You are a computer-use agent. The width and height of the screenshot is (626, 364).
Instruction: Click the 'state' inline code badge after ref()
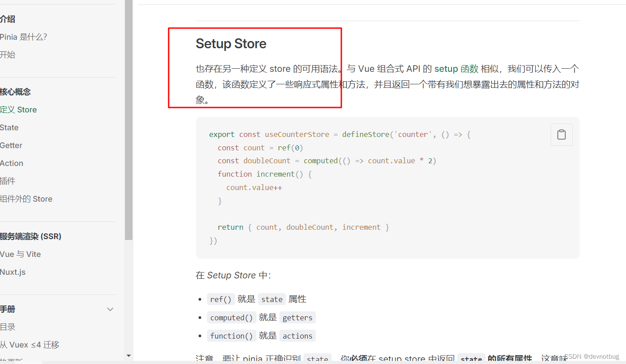click(x=272, y=299)
